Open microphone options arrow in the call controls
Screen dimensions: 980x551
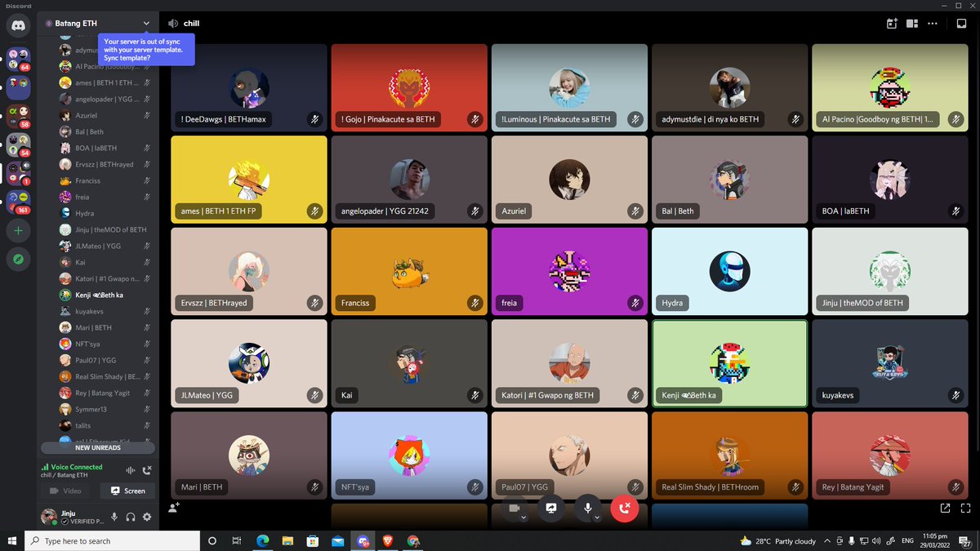[597, 518]
